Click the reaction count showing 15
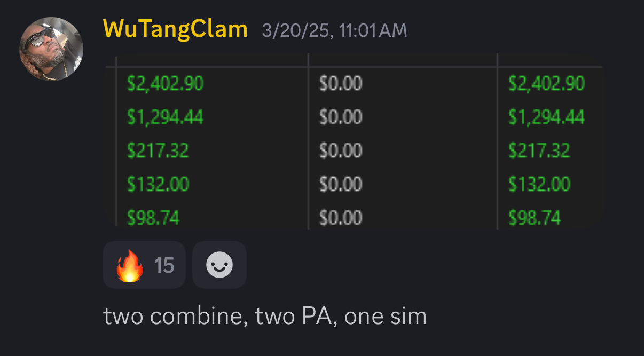Screen dimensions: 644x356 click(164, 265)
